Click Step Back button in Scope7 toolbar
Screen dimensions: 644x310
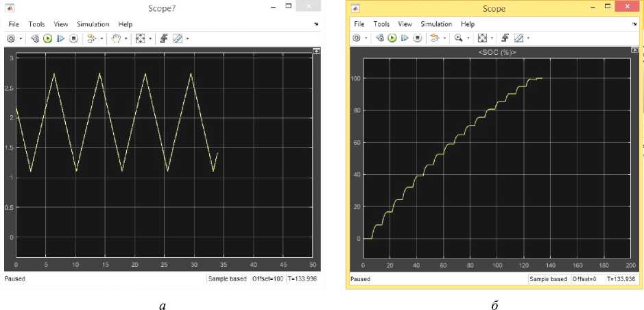tap(35, 38)
